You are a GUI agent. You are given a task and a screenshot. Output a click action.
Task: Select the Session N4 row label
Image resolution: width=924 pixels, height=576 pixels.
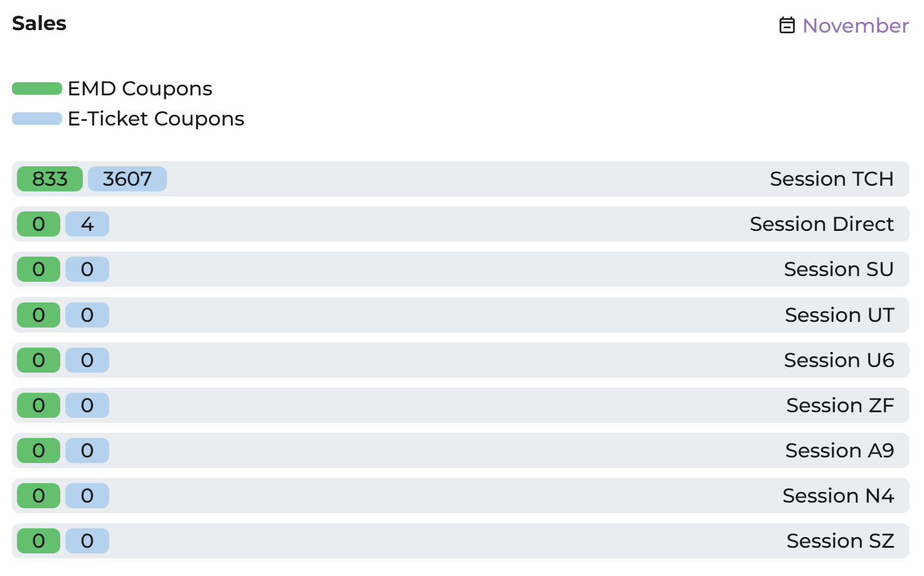coord(837,496)
